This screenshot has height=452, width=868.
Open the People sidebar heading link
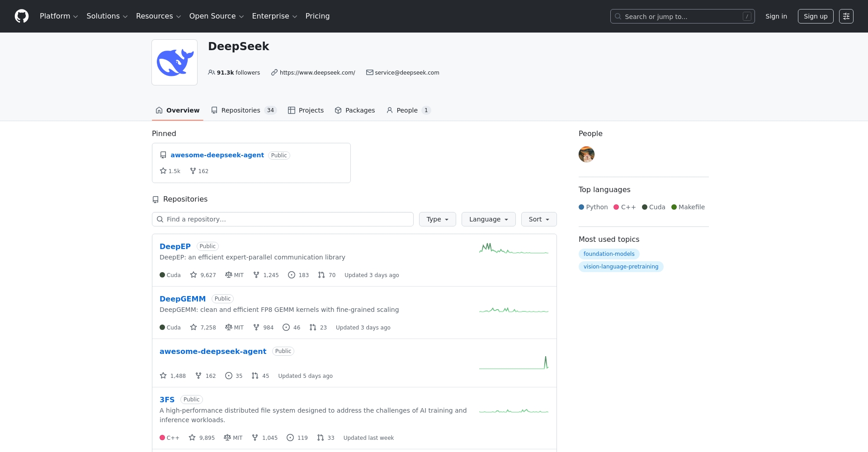click(x=590, y=133)
